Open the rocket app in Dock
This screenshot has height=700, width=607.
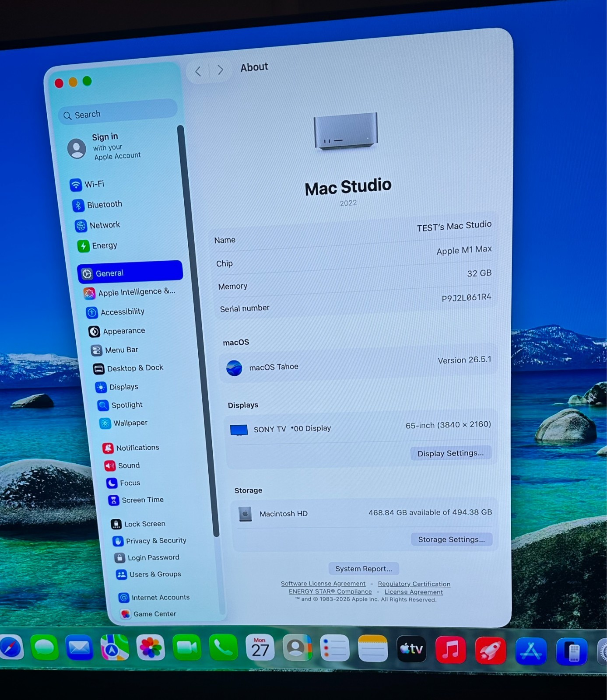tap(491, 651)
